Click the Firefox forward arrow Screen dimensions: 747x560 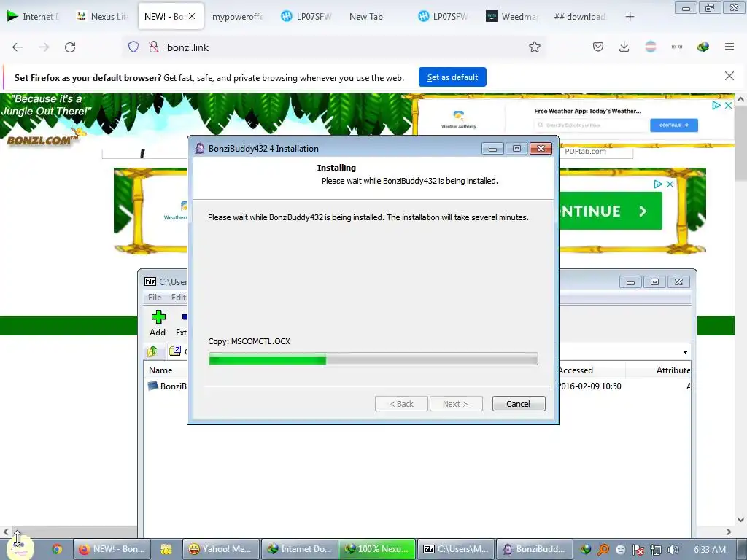coord(44,47)
